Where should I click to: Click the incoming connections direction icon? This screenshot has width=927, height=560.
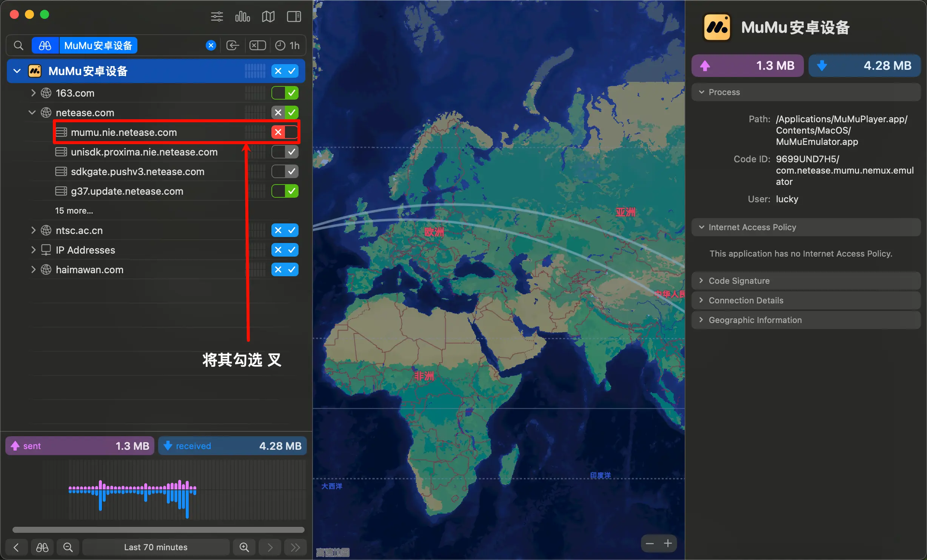[x=233, y=46]
